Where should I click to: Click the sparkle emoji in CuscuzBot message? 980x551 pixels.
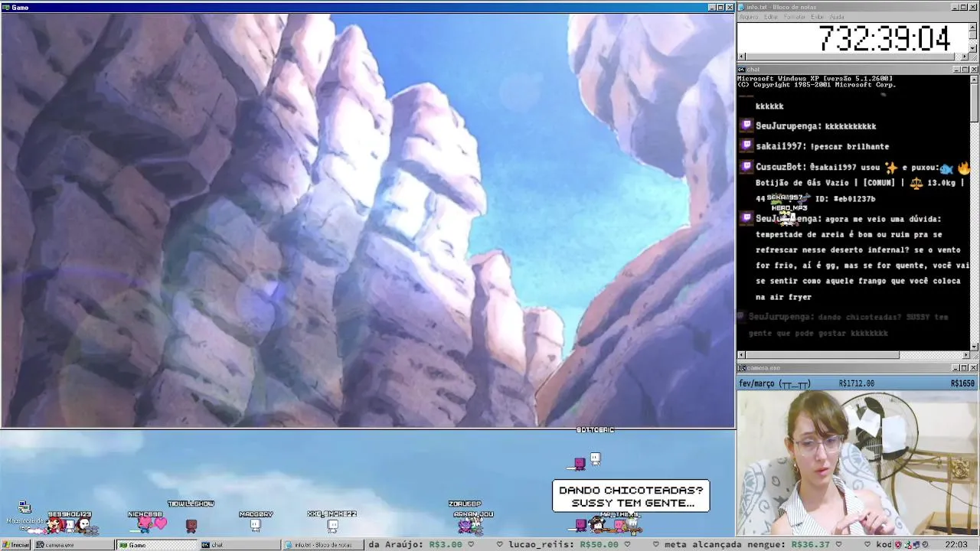tap(890, 167)
